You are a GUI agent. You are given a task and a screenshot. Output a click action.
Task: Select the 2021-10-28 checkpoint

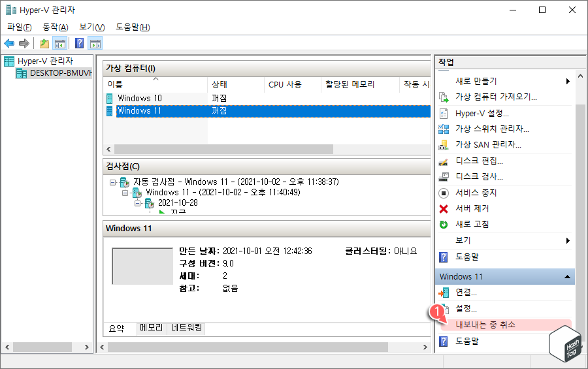[178, 203]
